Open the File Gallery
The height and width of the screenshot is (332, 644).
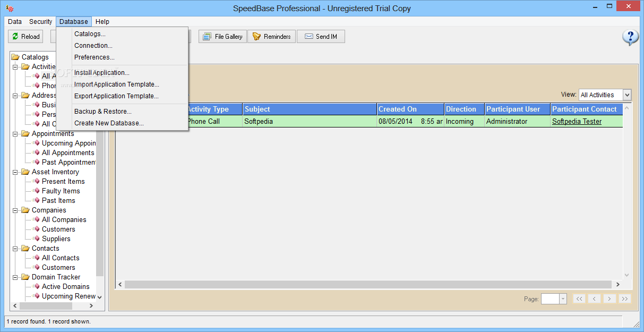(x=223, y=36)
